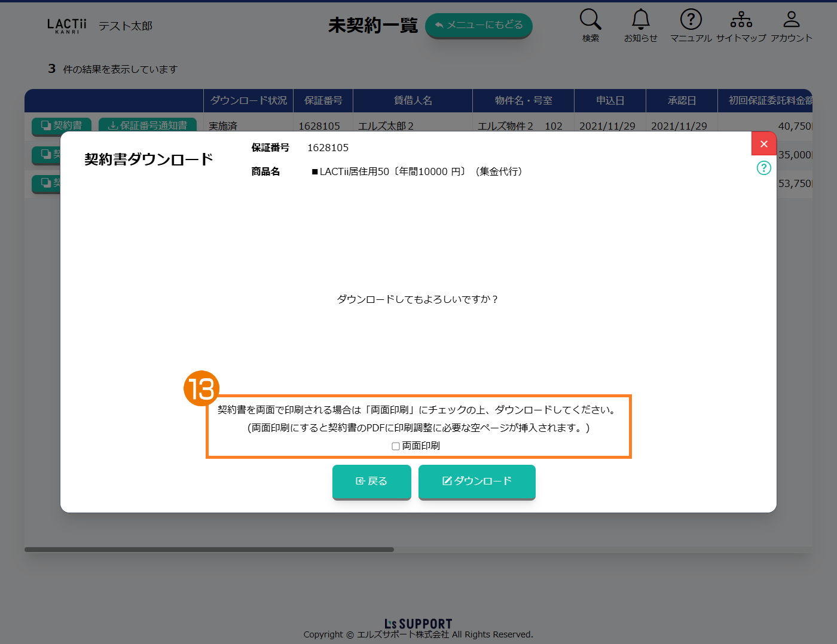This screenshot has height=644, width=837.
Task: Click the 物件名・号室 column header
Action: (x=523, y=100)
